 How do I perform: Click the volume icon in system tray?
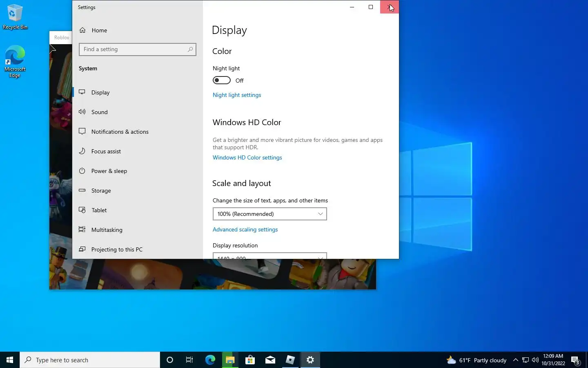(535, 360)
